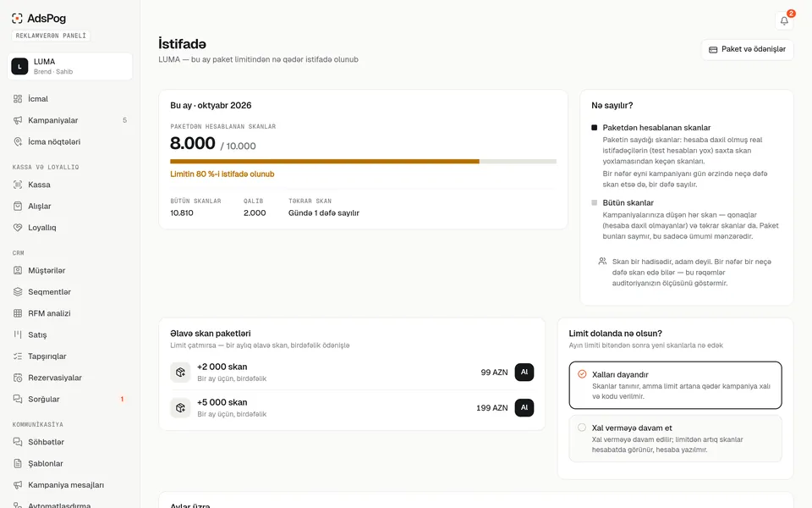Click the 10.810 total scans value
The width and height of the screenshot is (812, 508).
pos(182,213)
